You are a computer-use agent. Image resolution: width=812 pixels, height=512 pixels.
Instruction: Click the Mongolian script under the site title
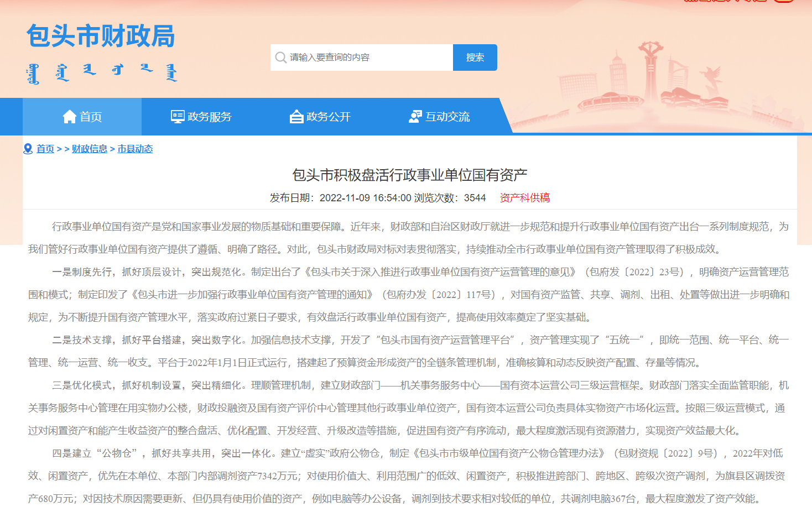pyautogui.click(x=102, y=73)
